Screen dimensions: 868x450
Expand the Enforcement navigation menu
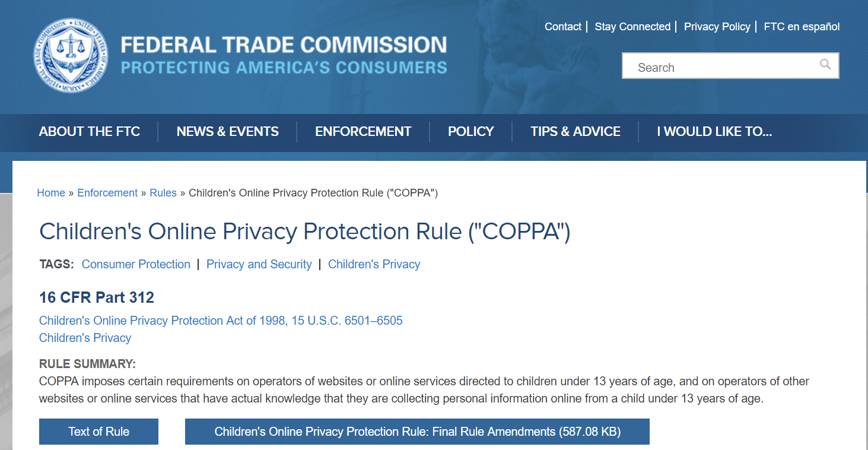pyautogui.click(x=363, y=132)
